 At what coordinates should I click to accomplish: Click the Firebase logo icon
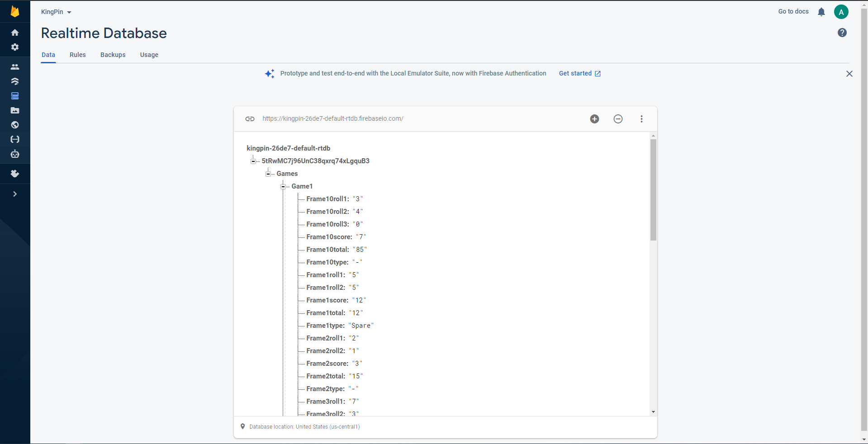click(15, 11)
